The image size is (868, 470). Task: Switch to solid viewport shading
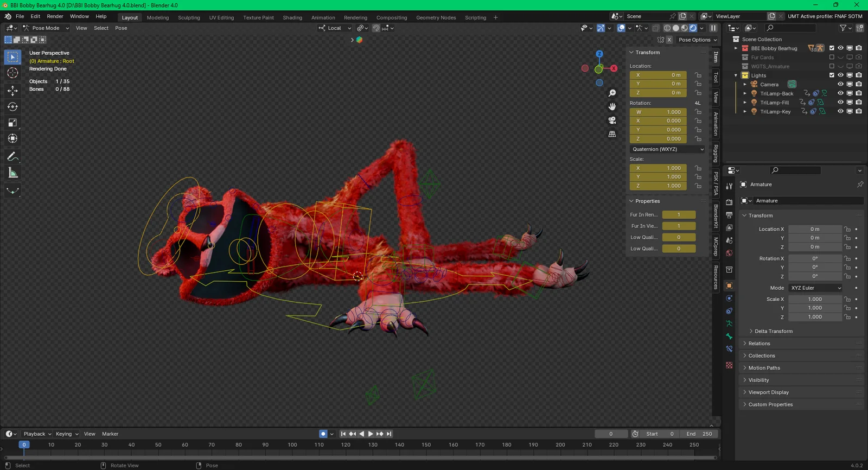(676, 28)
